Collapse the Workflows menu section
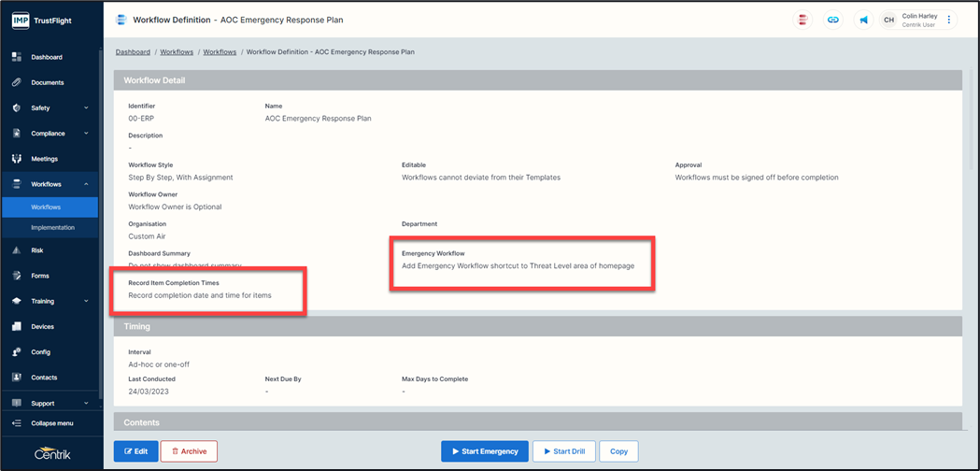 click(87, 184)
